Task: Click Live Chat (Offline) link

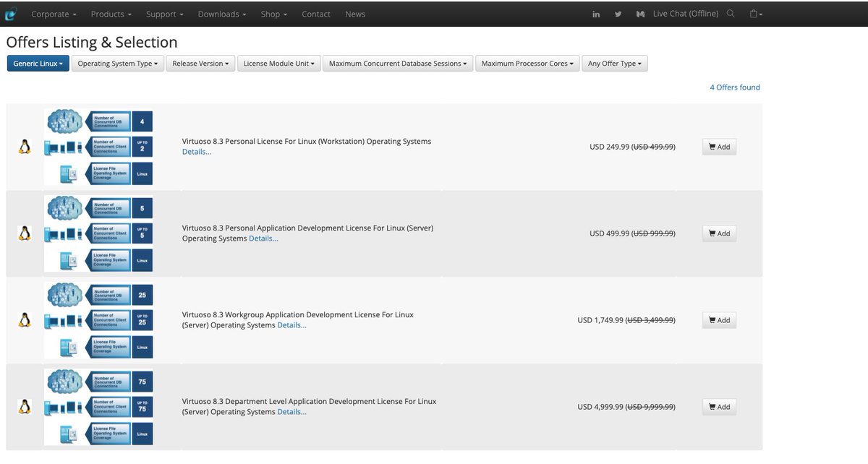Action: tap(686, 14)
